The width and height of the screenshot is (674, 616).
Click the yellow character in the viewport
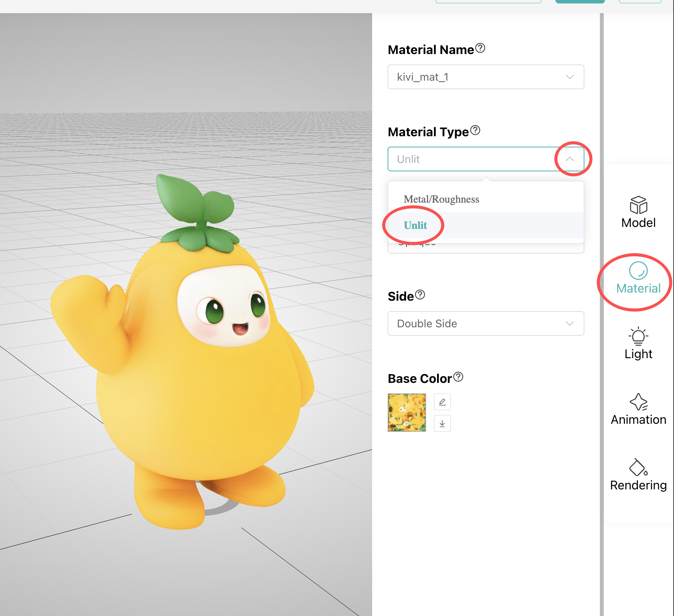[201, 386]
